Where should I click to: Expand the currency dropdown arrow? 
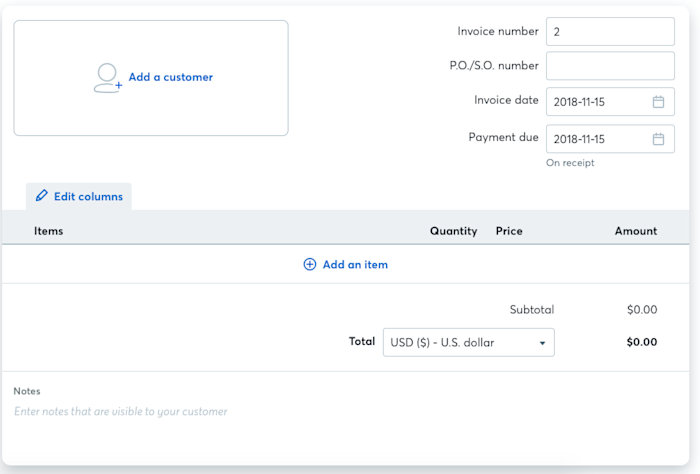click(x=542, y=343)
